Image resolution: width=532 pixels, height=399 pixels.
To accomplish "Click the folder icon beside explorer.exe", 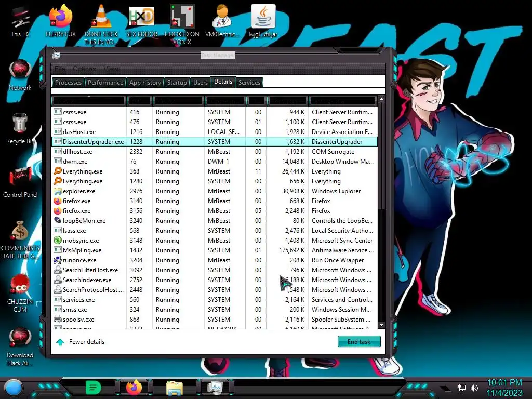I will click(x=58, y=191).
